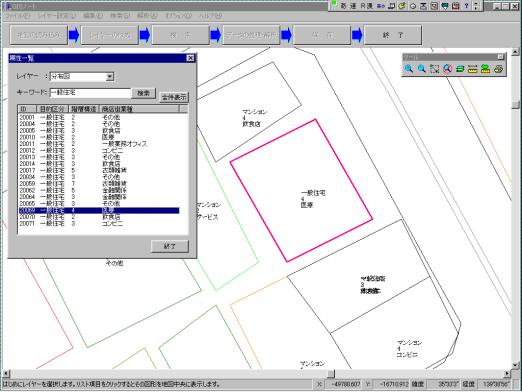This screenshot has height=392, width=522.
Task: Select list row with ID 20064
Action: coord(99,197)
